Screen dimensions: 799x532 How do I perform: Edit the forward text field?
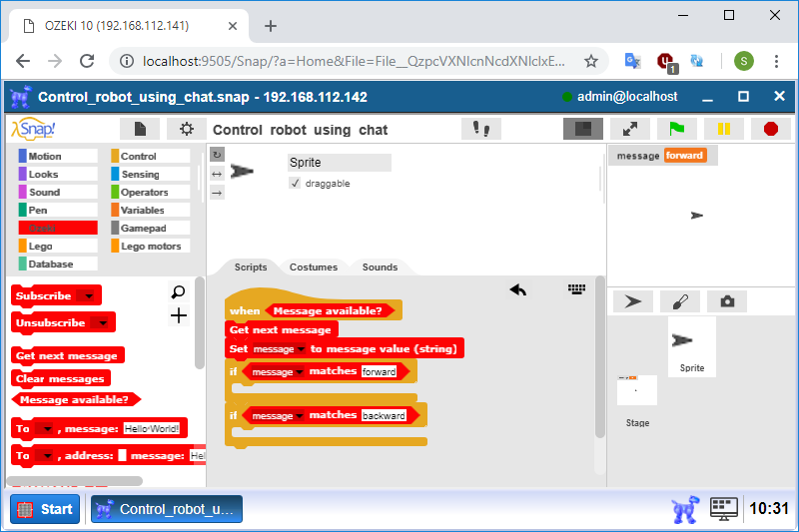(x=379, y=371)
